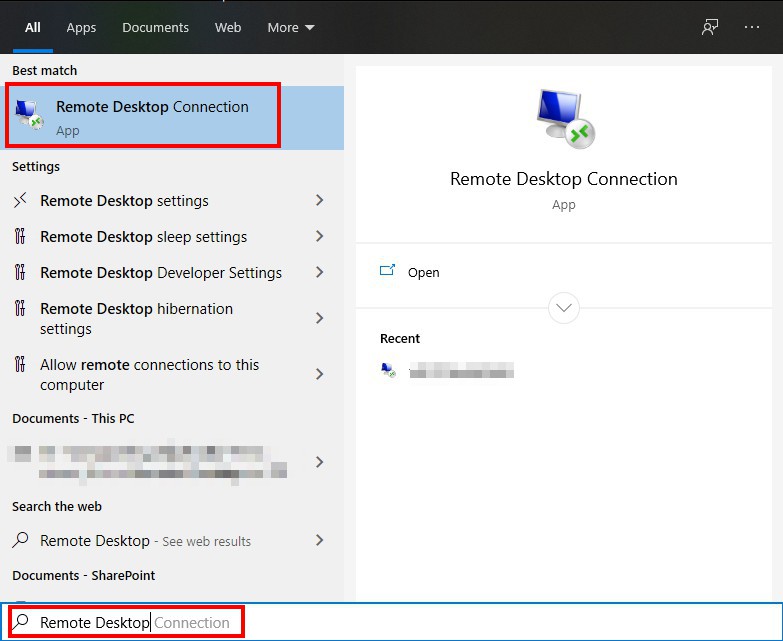Switch to the Documents tab
Screen dimensions: 783x641
click(x=155, y=27)
